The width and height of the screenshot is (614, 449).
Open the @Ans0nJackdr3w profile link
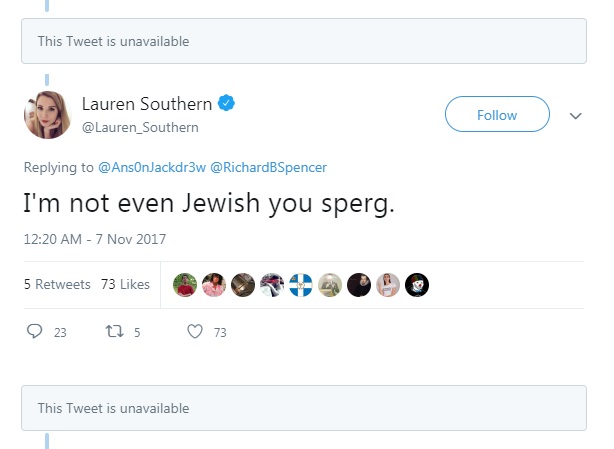152,166
